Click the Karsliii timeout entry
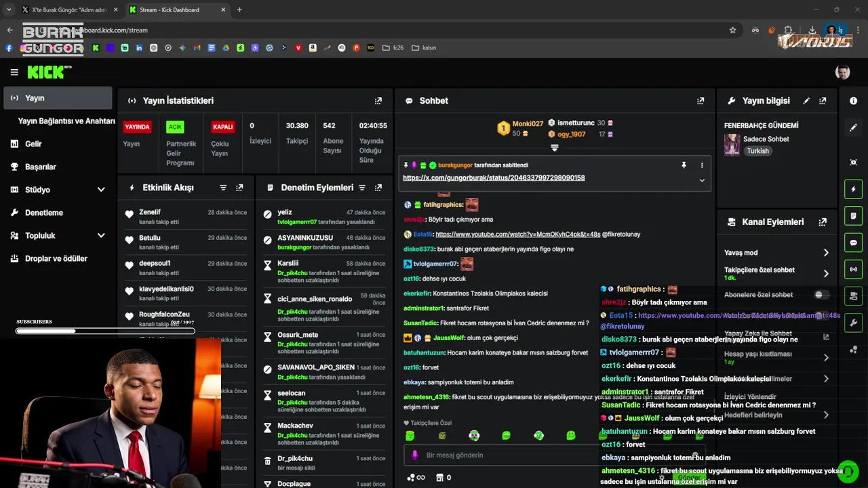This screenshot has height=488, width=868. [325, 271]
